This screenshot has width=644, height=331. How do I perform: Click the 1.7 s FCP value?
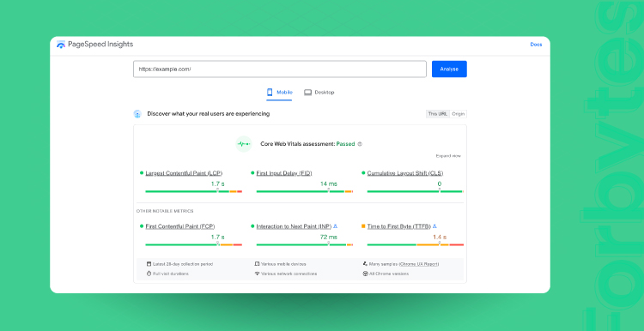[218, 237]
